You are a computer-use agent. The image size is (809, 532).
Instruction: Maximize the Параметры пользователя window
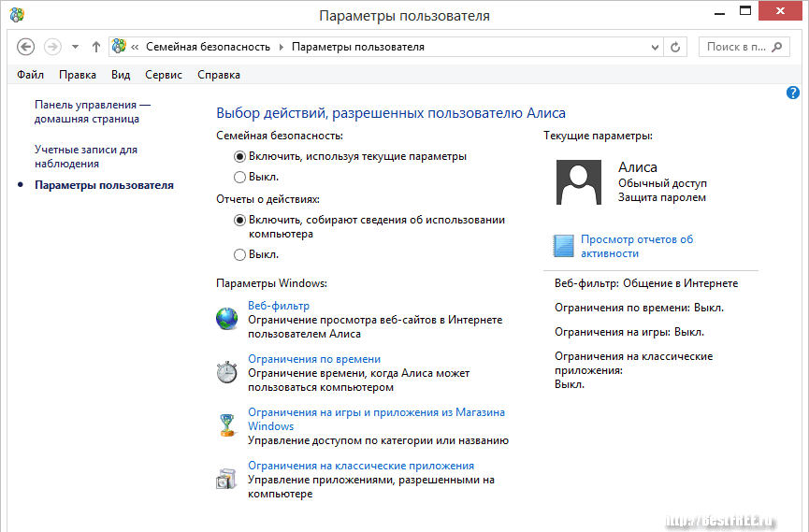(x=745, y=11)
